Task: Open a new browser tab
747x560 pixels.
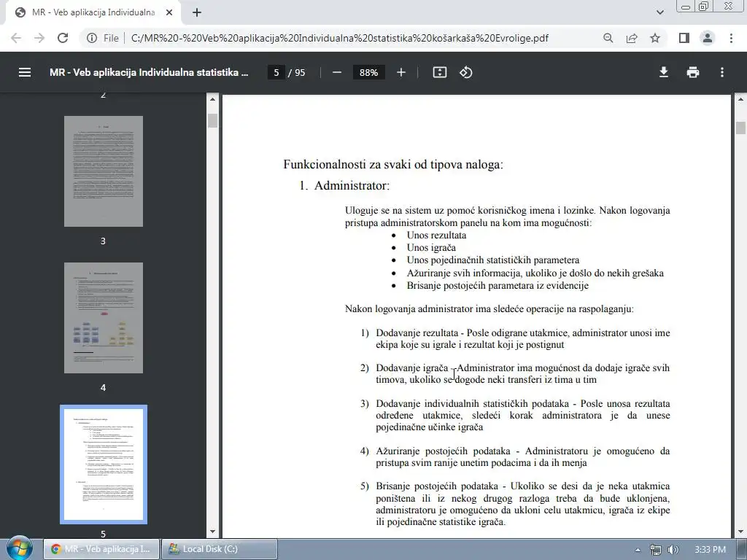Action: [x=197, y=13]
